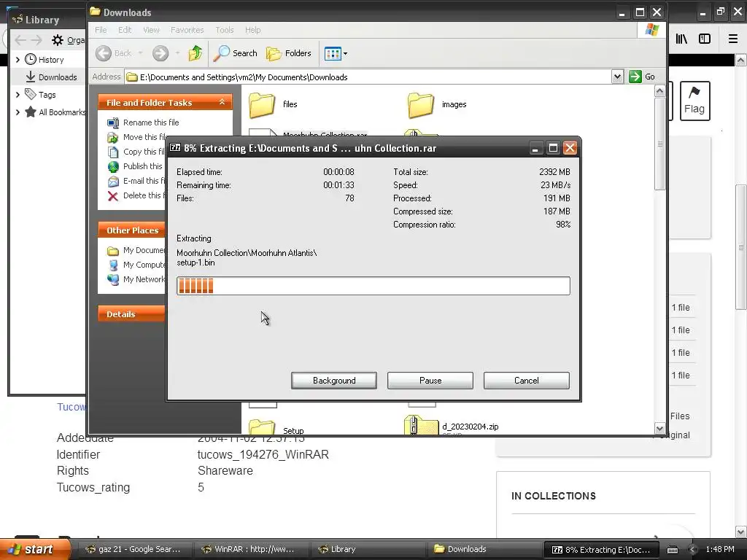Click the Library back arrow

[x=20, y=41]
